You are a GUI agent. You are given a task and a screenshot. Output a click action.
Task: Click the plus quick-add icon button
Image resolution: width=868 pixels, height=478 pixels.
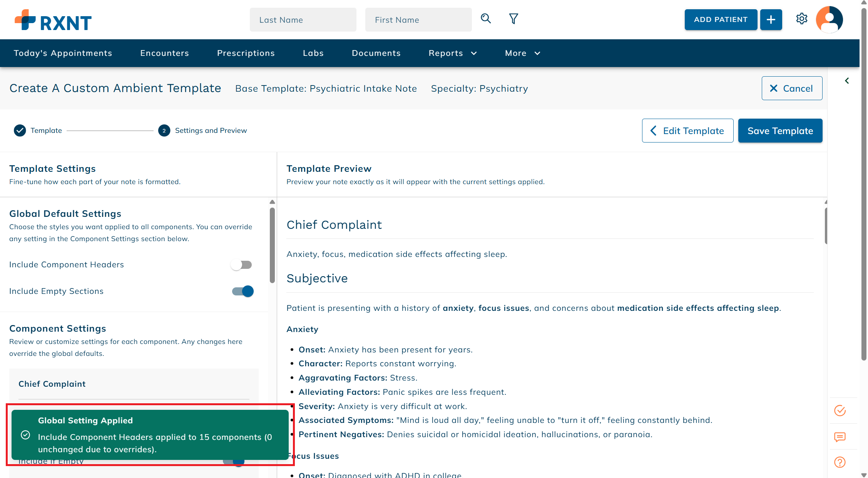pyautogui.click(x=771, y=20)
